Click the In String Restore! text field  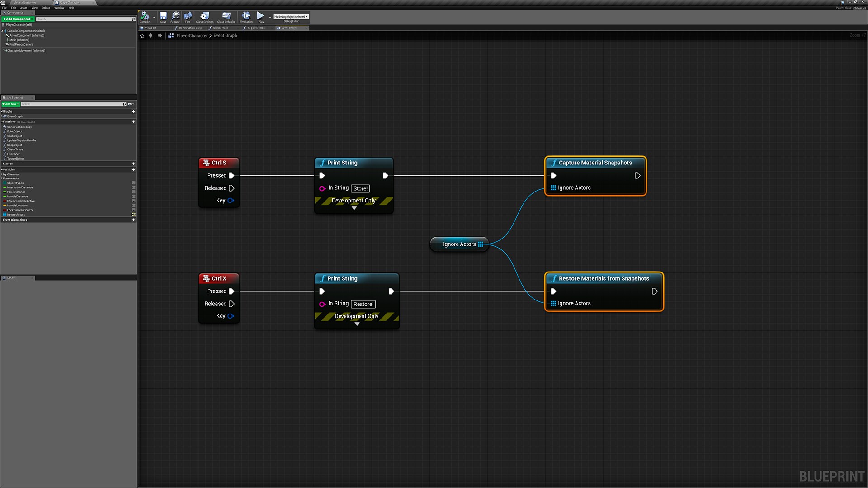[363, 304]
